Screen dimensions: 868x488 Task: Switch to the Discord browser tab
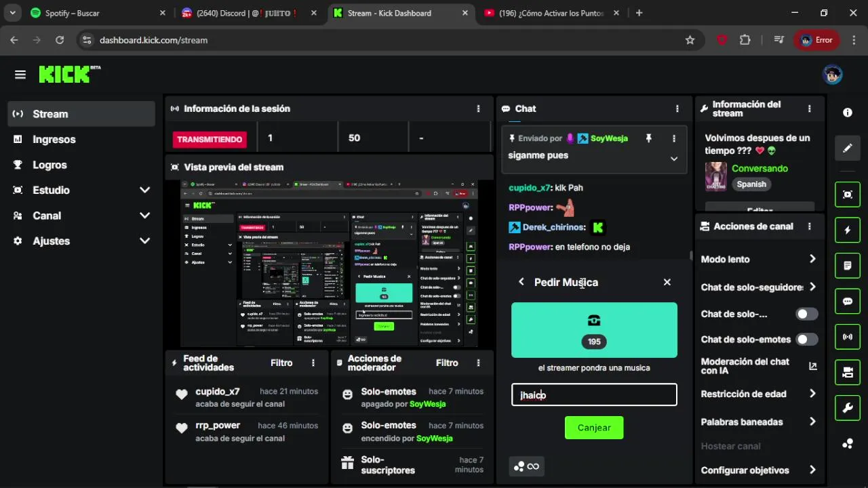pos(248,13)
